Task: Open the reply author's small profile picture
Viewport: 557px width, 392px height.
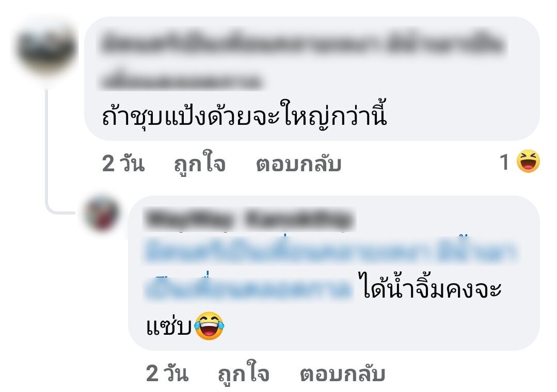Action: pyautogui.click(x=102, y=215)
